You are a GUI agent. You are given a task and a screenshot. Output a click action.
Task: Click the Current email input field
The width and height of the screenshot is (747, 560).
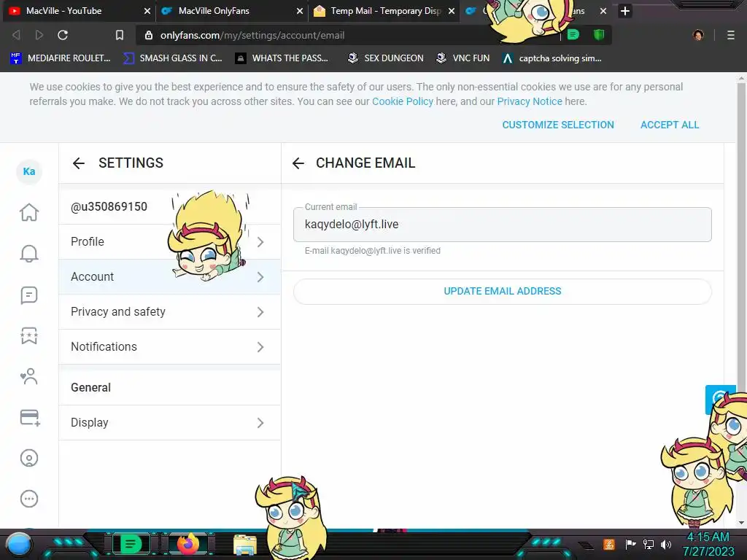[x=503, y=225]
